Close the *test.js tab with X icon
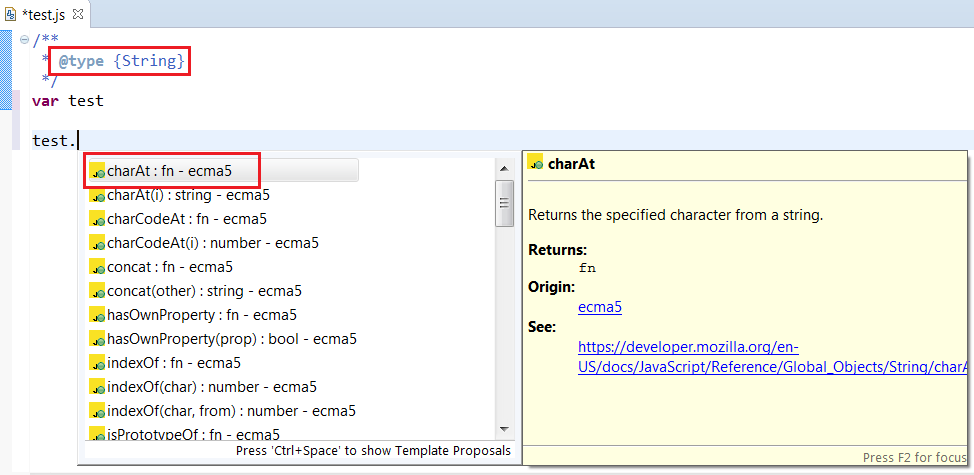Image resolution: width=974 pixels, height=475 pixels. tap(78, 13)
